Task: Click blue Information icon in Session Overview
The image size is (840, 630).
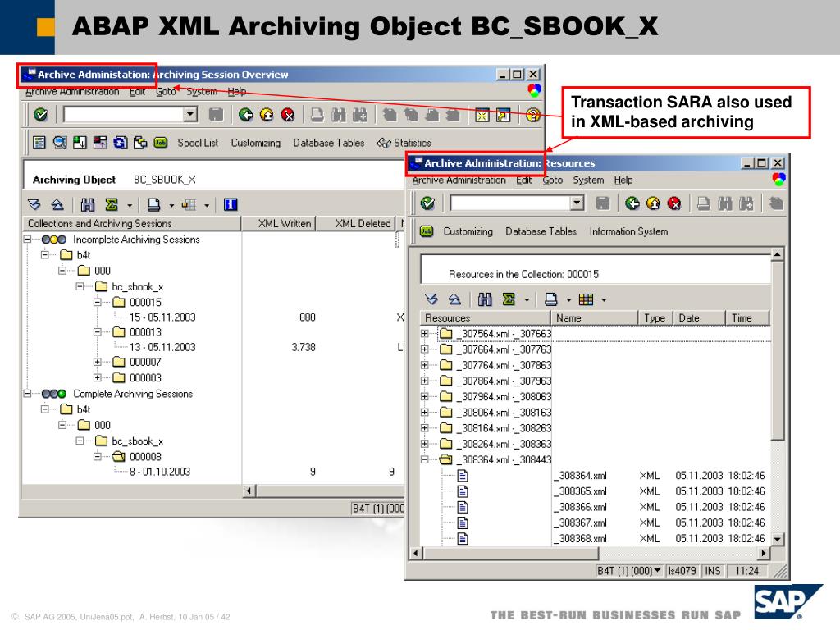Action: pos(231,204)
